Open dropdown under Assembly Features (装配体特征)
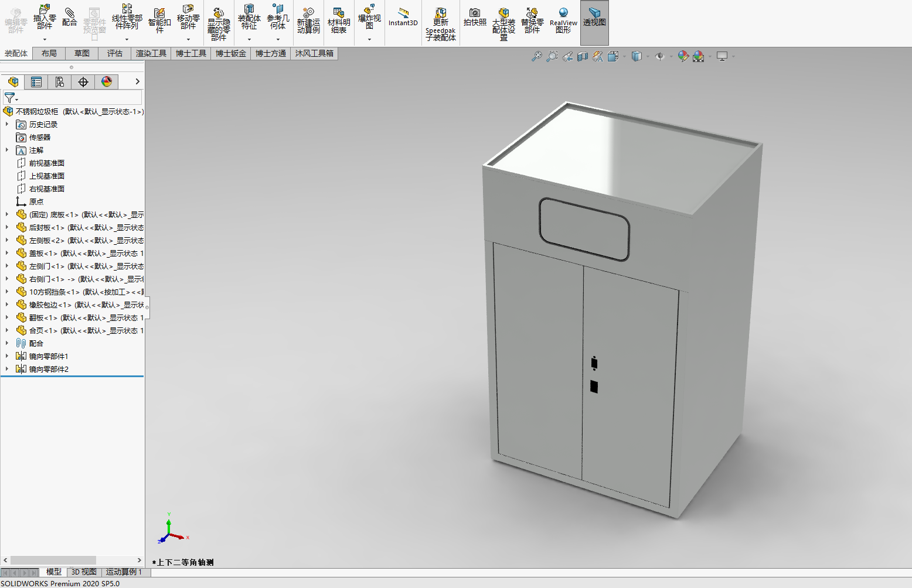 click(249, 40)
